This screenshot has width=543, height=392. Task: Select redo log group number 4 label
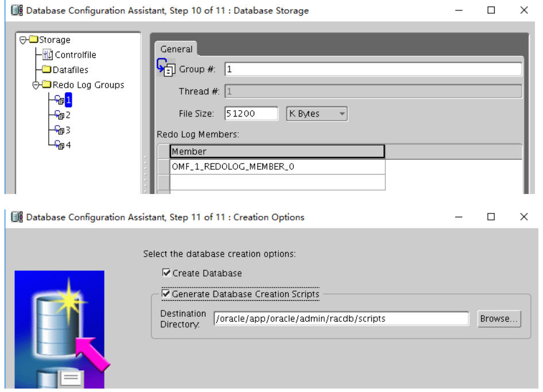[68, 145]
